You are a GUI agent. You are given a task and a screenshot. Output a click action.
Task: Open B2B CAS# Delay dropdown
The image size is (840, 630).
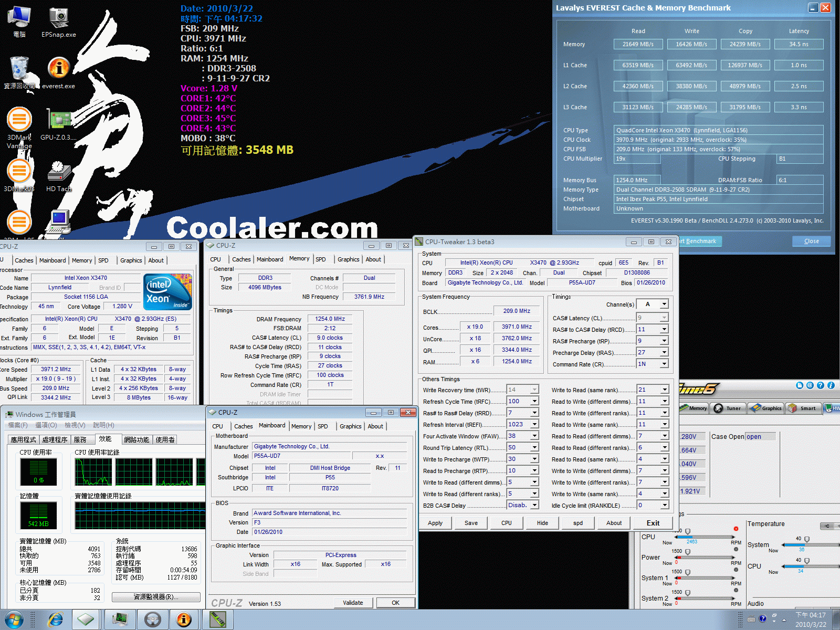[534, 506]
